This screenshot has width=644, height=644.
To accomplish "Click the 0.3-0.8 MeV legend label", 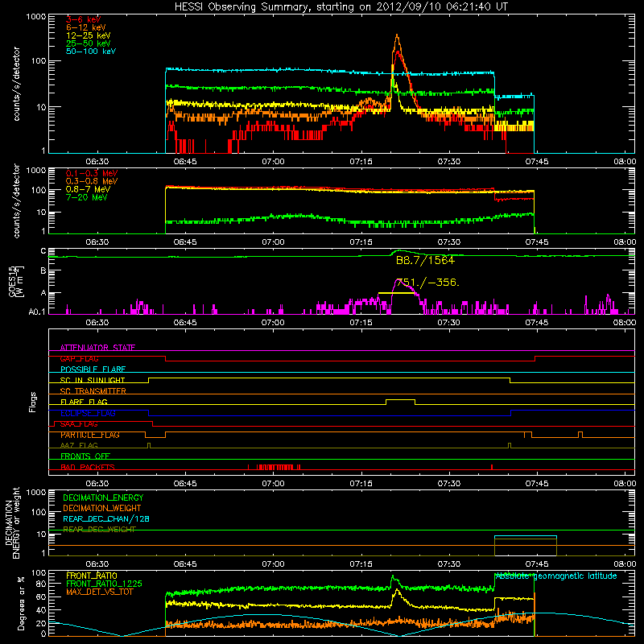I will (92, 181).
